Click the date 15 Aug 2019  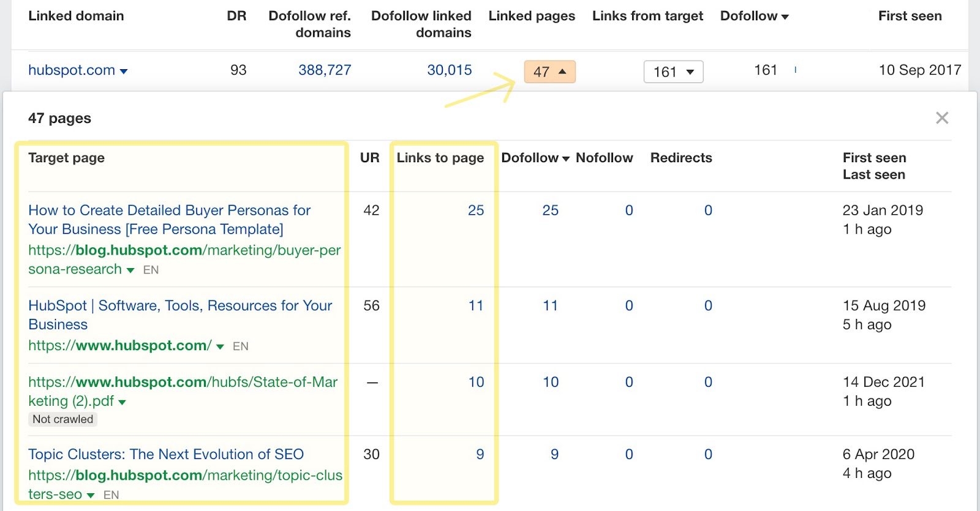point(884,305)
